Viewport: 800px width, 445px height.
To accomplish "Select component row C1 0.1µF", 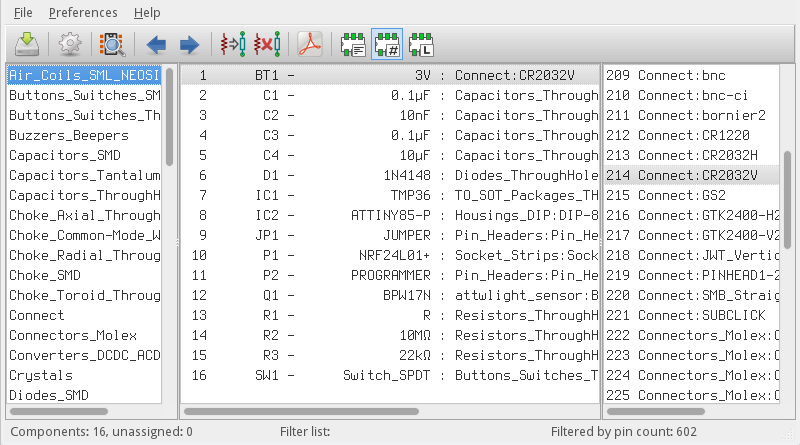I will coord(390,95).
